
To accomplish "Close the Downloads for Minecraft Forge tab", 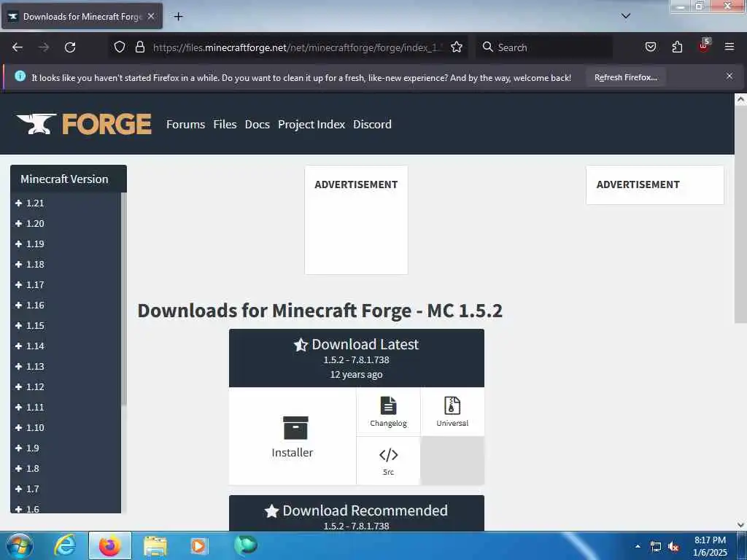I will click(x=150, y=16).
